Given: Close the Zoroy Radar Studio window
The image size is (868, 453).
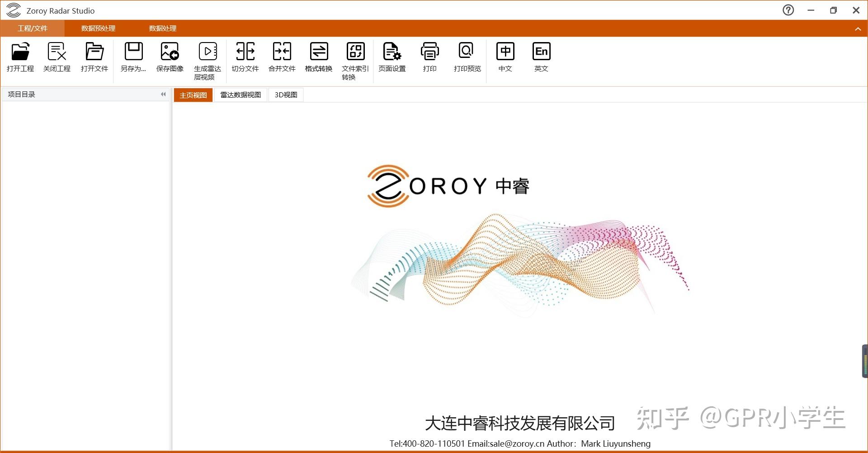Looking at the screenshot, I should [856, 10].
